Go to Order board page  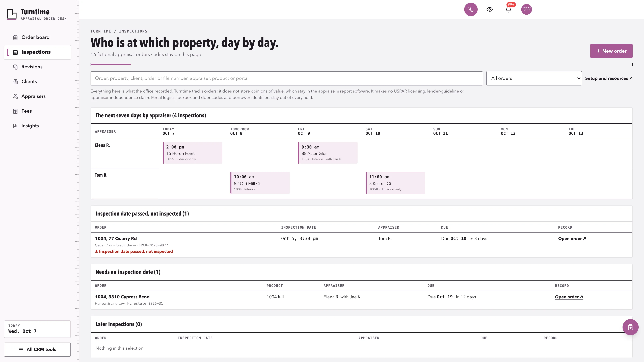click(38, 38)
